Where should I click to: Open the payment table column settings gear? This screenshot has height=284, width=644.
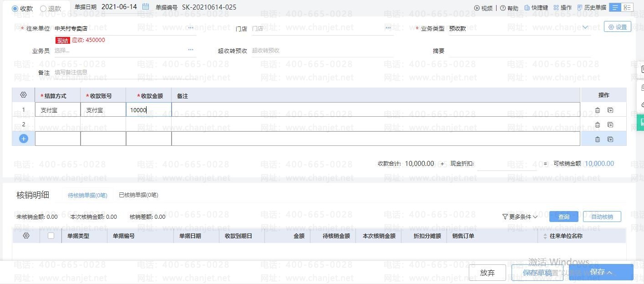[x=24, y=95]
